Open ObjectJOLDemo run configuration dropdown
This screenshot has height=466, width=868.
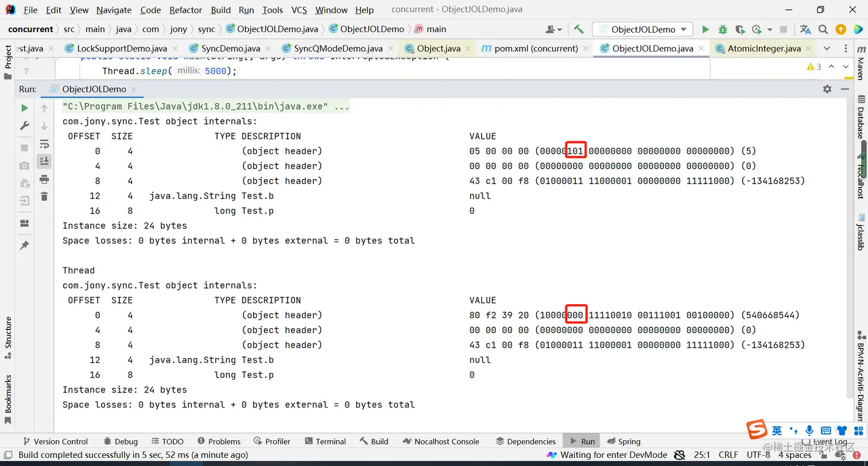642,29
